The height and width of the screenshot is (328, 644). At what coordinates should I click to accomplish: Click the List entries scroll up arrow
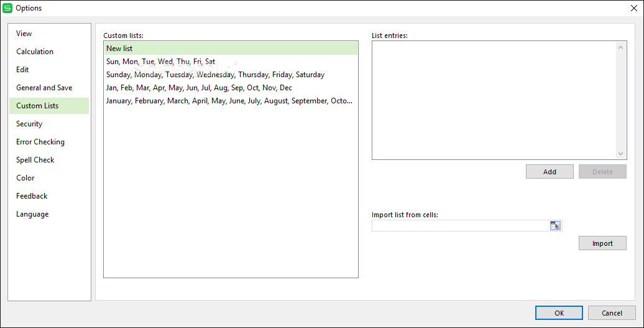(620, 47)
